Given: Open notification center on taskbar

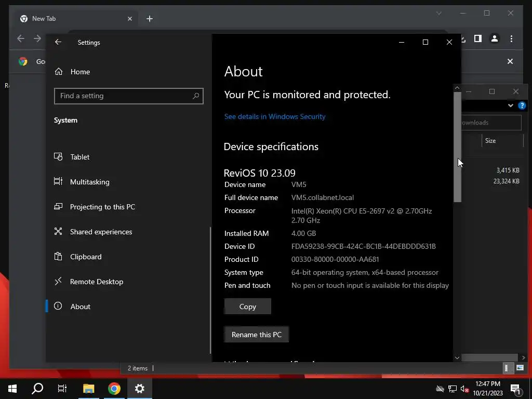Looking at the screenshot, I should pos(515,389).
